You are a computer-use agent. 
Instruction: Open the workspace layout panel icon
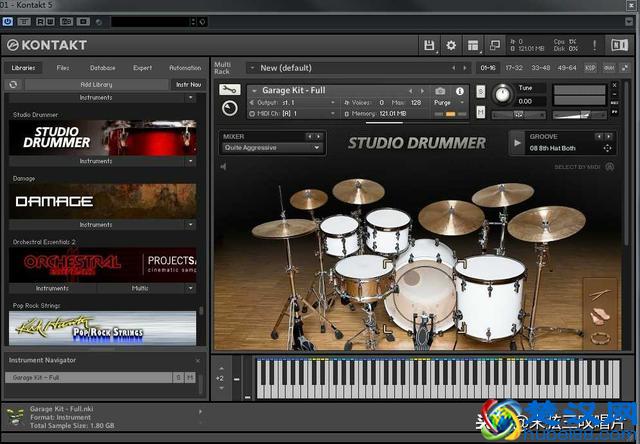(473, 45)
